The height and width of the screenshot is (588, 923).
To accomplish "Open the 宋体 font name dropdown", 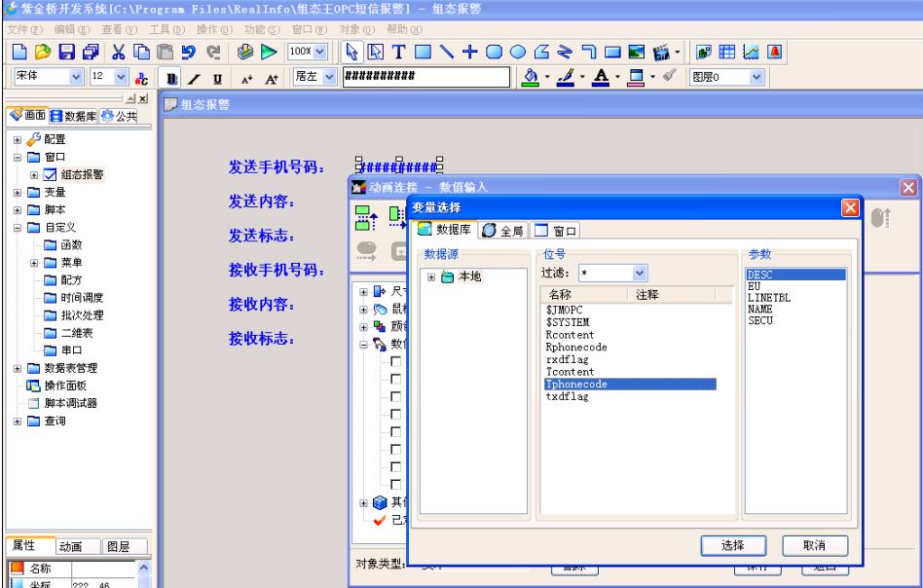I will tap(77, 77).
